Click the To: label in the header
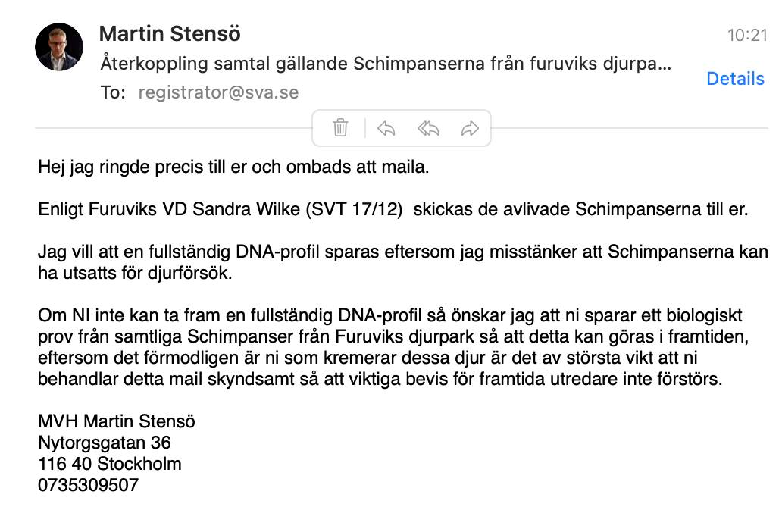 pos(112,93)
